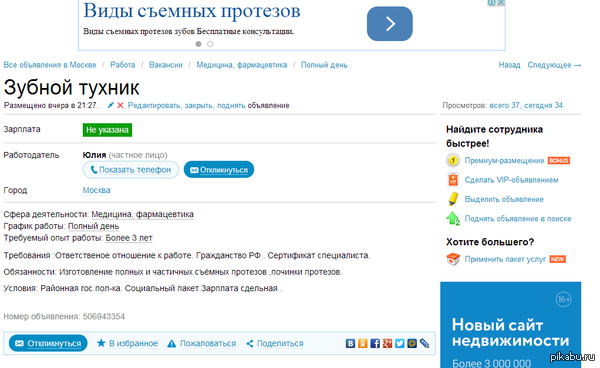The image size is (600, 368).
Task: Open the Вакансии breadcrumb
Action: click(166, 65)
